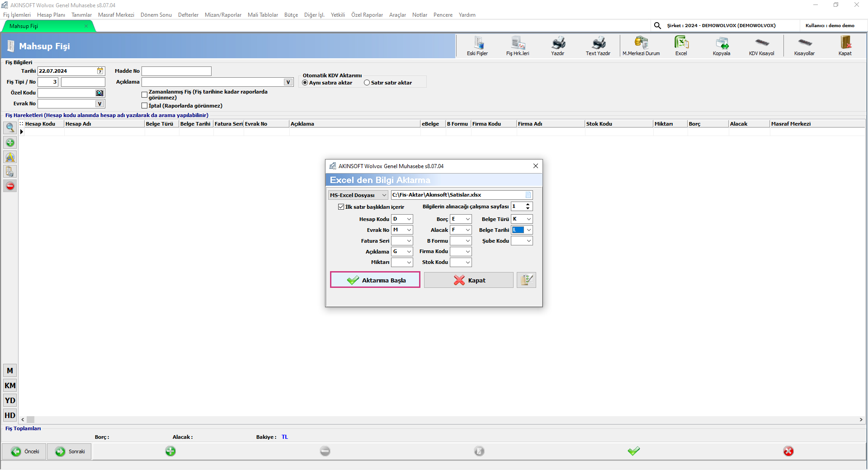The width and height of the screenshot is (868, 470).
Task: Enable the İptal (Raporlarda görünmez) checkbox
Action: 145,106
